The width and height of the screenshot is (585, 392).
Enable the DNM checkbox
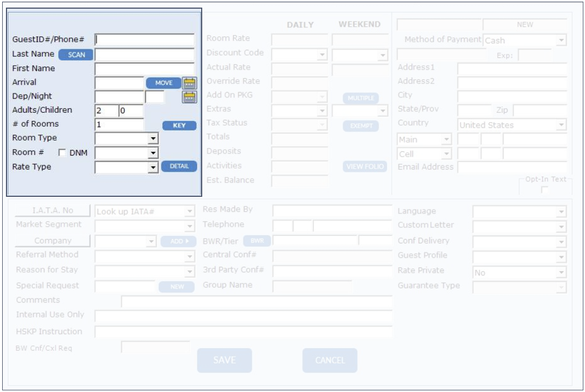(x=62, y=153)
